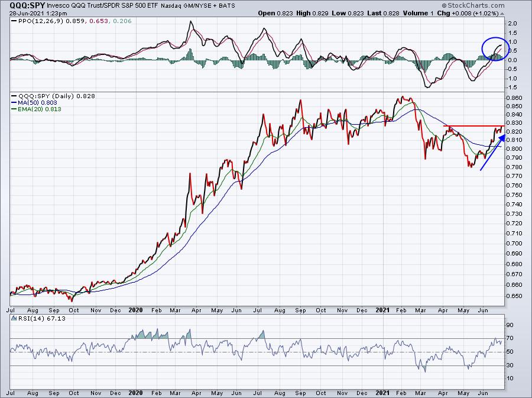Screen dimensions: 532x398
Task: Click the 0.0 label on the PPO axis
Action: [512, 60]
